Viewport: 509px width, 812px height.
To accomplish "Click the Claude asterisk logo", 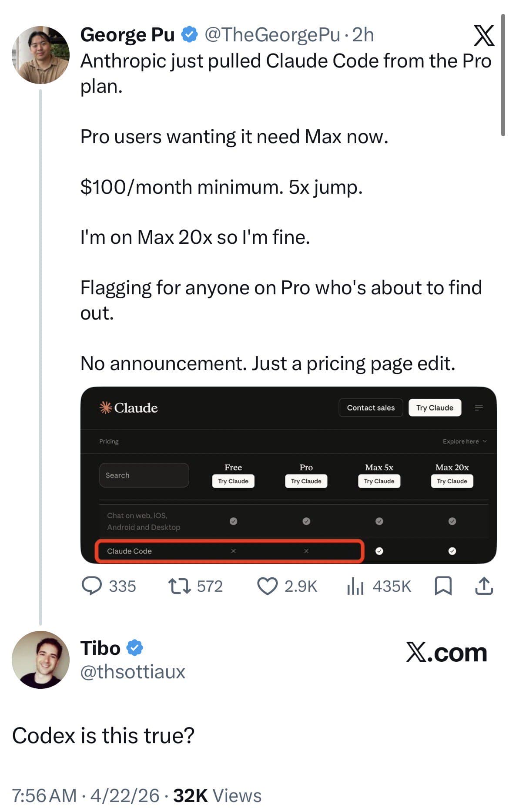I will [x=104, y=408].
